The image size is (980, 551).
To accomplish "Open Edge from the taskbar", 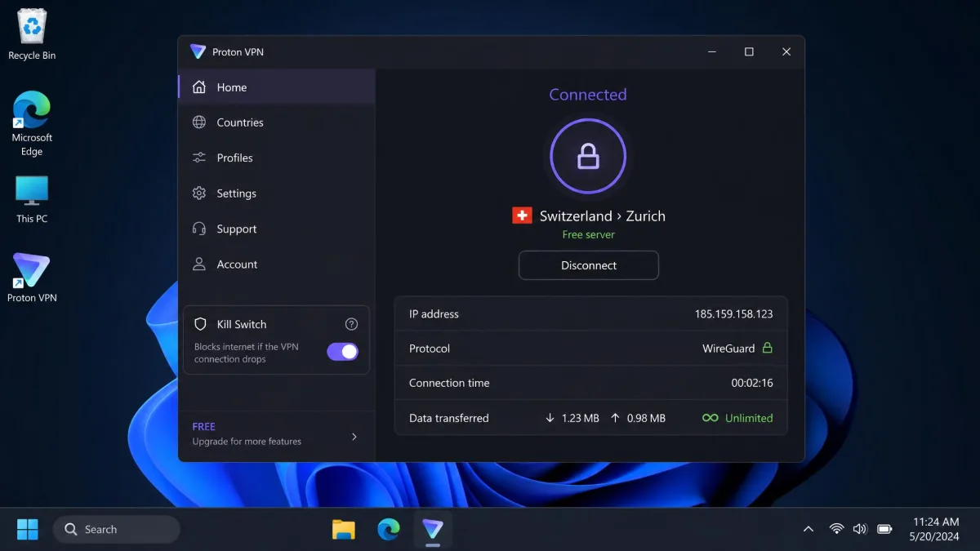I will (x=389, y=529).
